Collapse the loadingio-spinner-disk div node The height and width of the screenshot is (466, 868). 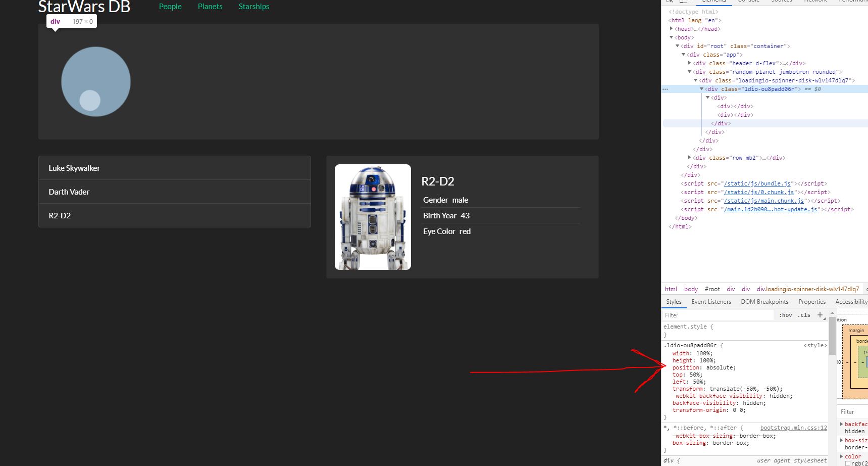696,80
